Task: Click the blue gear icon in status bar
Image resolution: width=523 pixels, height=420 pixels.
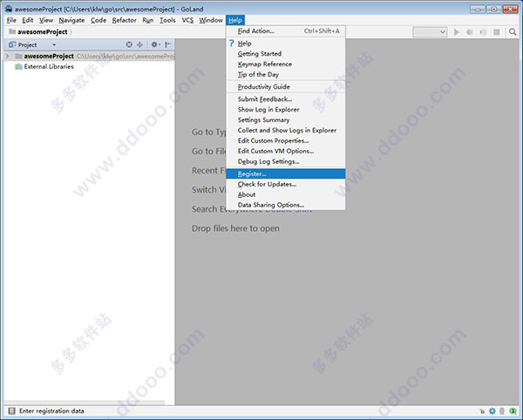Action: pos(492,411)
